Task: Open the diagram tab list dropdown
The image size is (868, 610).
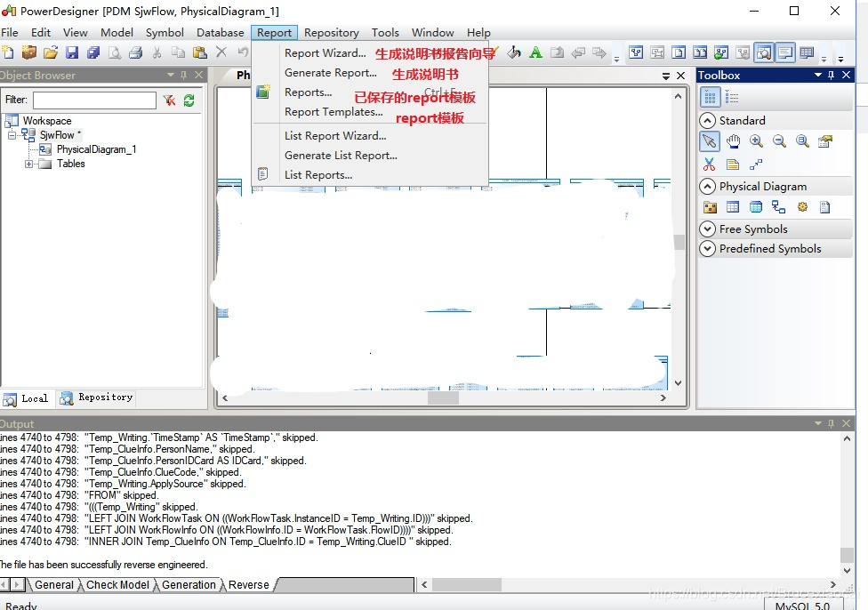Action: [666, 76]
